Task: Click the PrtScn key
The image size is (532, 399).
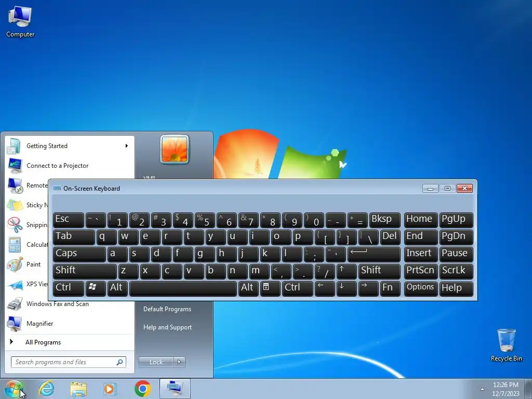Action: click(x=421, y=271)
